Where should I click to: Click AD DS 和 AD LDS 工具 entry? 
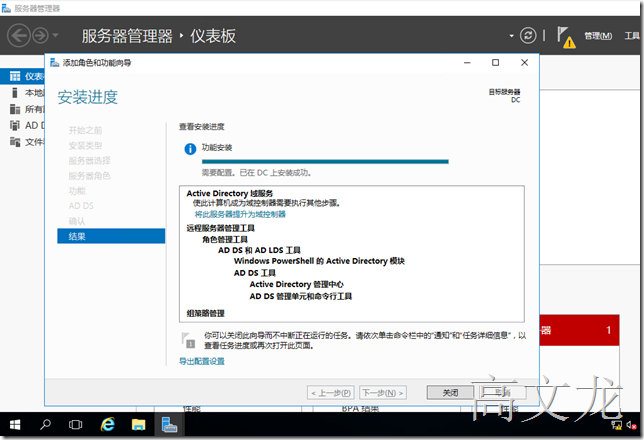click(259, 250)
